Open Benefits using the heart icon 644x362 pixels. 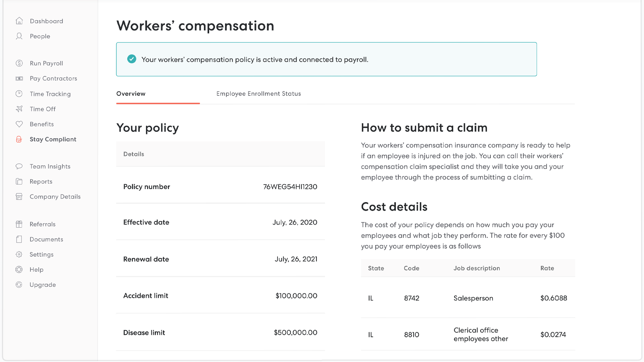[x=20, y=124]
